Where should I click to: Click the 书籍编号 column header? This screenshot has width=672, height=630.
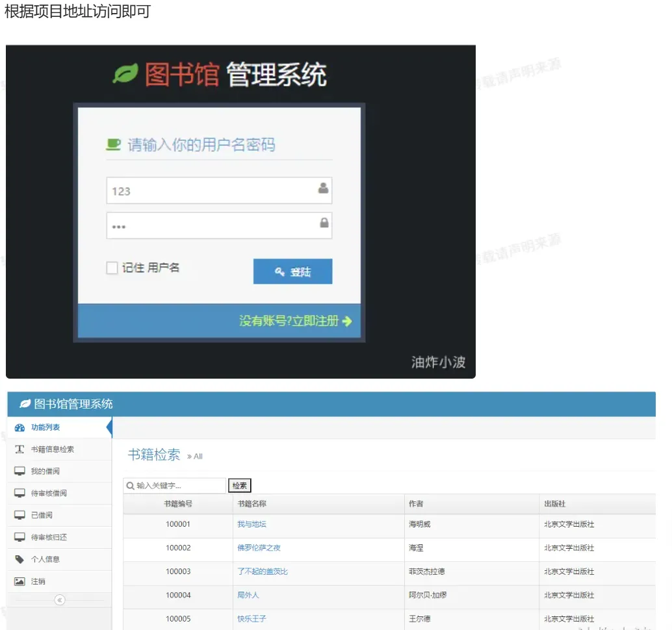pos(178,503)
